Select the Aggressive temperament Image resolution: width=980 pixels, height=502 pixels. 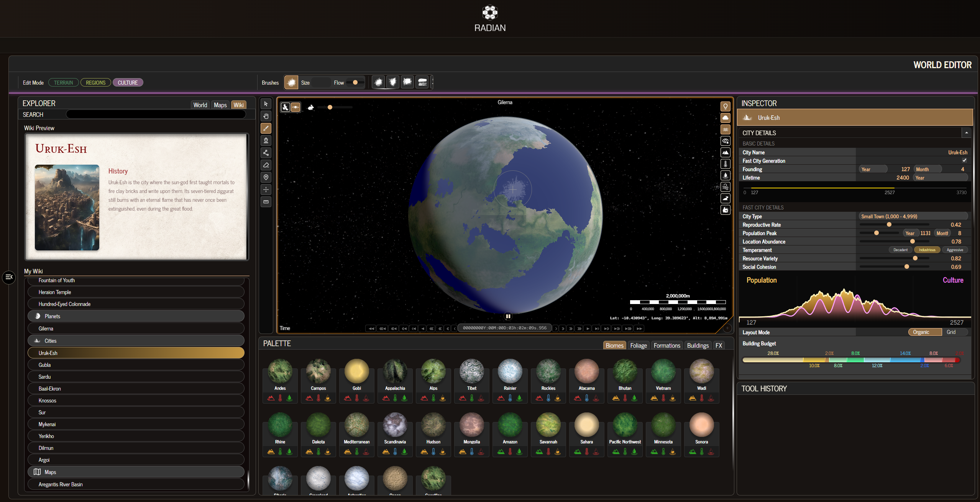pyautogui.click(x=955, y=250)
